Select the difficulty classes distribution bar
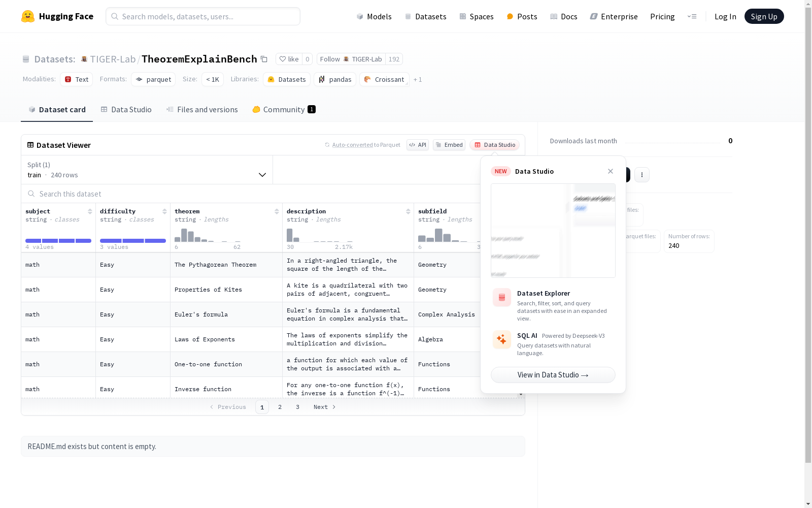Image resolution: width=812 pixels, height=508 pixels. [133, 240]
